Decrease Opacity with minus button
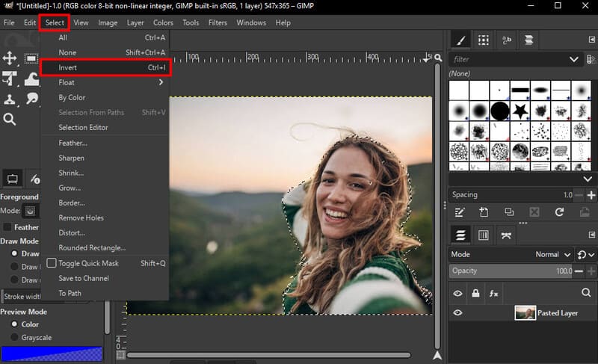This screenshot has height=364, width=598. pyautogui.click(x=579, y=271)
